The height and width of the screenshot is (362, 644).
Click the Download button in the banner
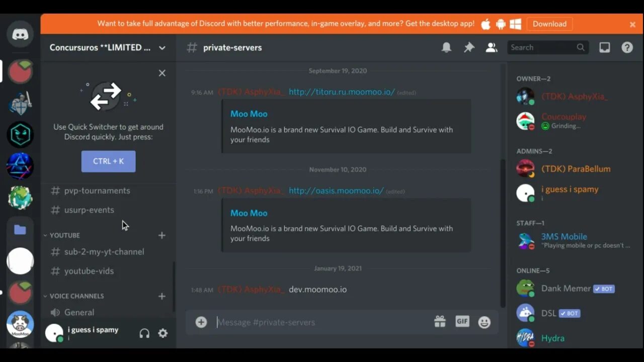(x=549, y=24)
